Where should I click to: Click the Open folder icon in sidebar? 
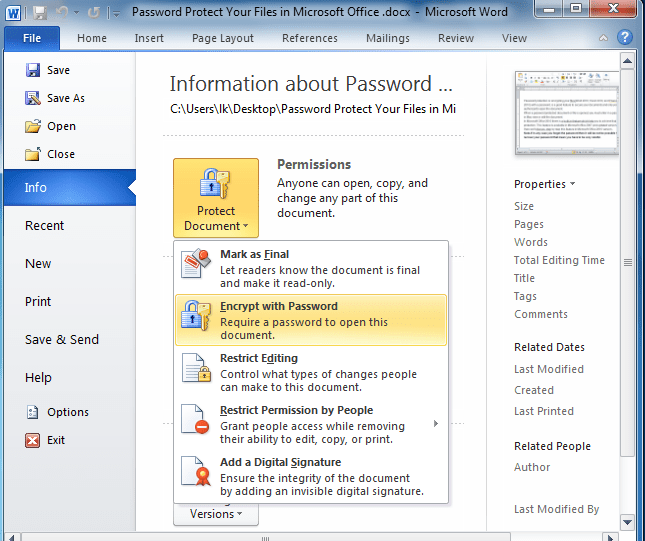pyautogui.click(x=33, y=126)
